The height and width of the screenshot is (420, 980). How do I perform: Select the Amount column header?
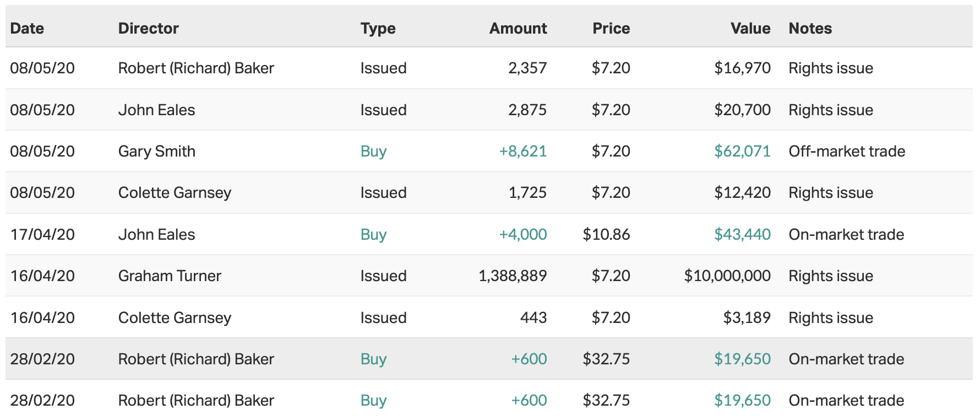[518, 28]
